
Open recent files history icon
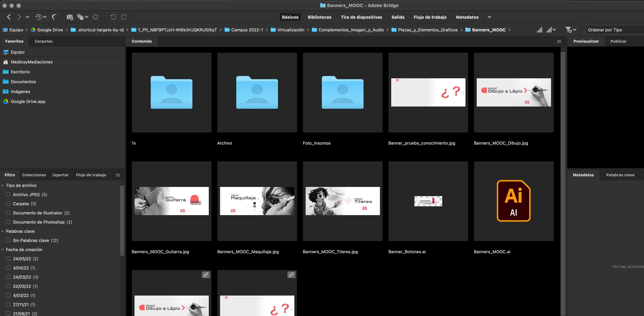tap(39, 17)
